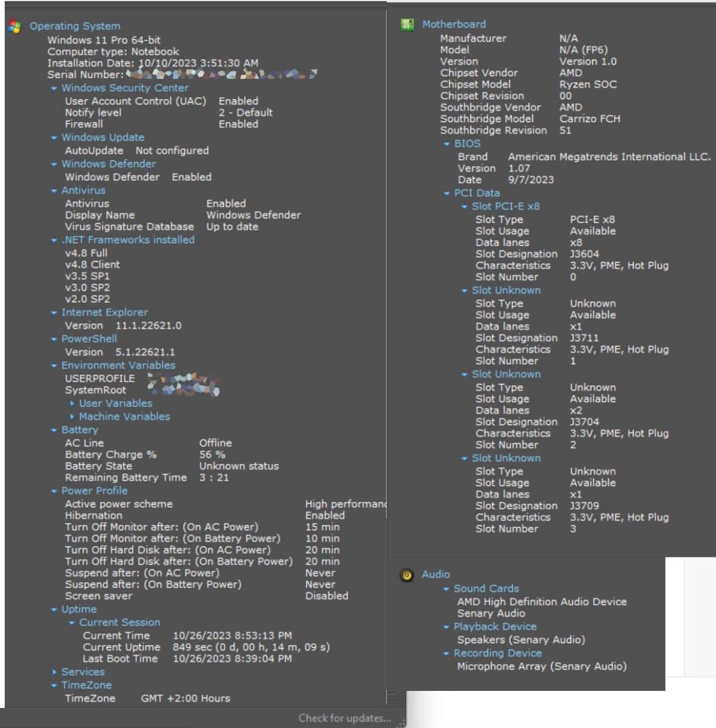Collapse the Antivirus section
This screenshot has width=716, height=728.
coord(54,191)
